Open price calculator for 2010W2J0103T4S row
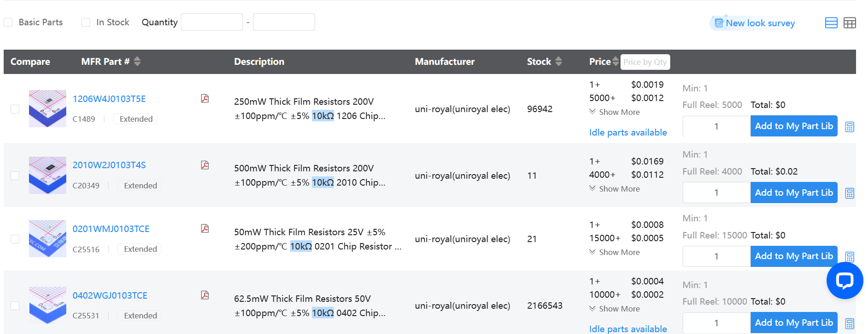The image size is (868, 334). click(x=849, y=193)
